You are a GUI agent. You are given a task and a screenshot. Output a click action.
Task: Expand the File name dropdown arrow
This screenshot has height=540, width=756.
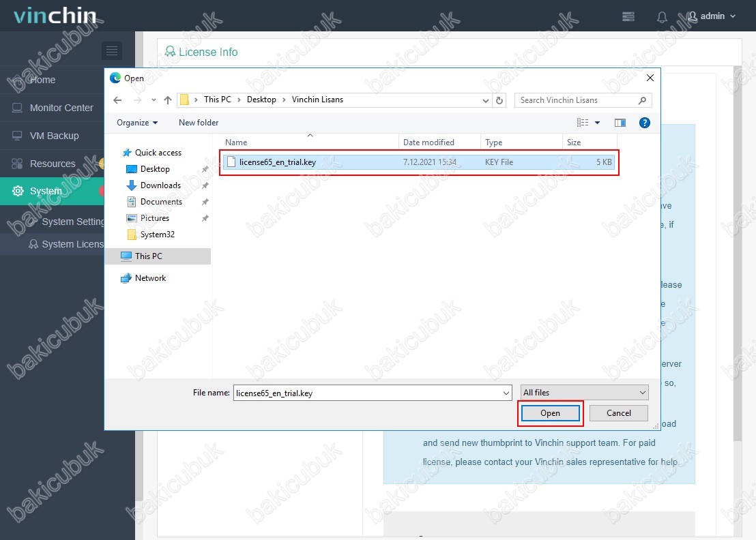[506, 393]
